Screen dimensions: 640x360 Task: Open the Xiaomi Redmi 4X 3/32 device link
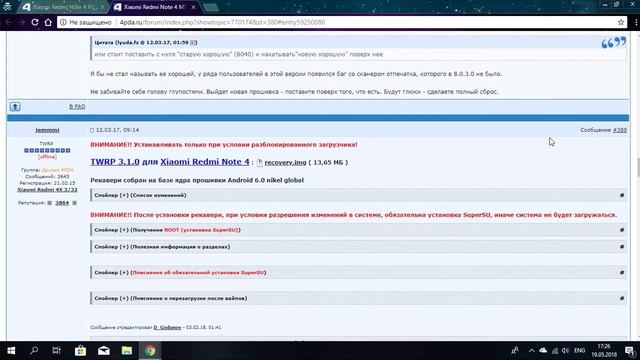(47, 190)
